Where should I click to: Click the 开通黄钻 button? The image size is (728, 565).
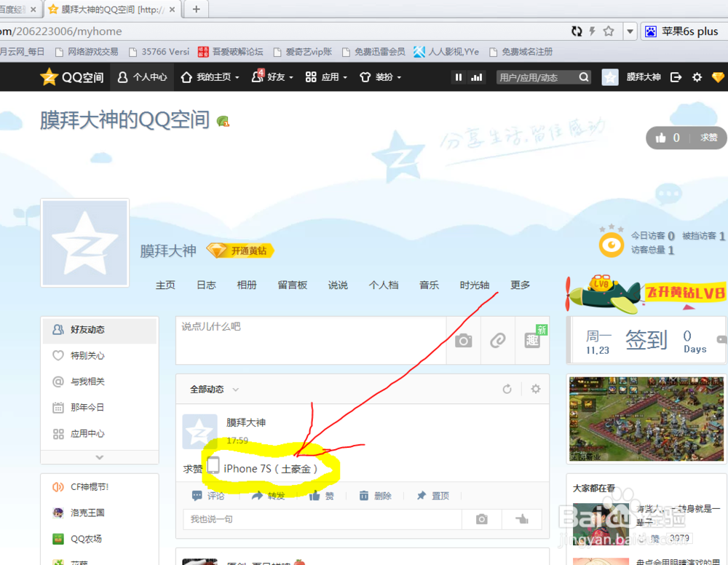(x=240, y=250)
